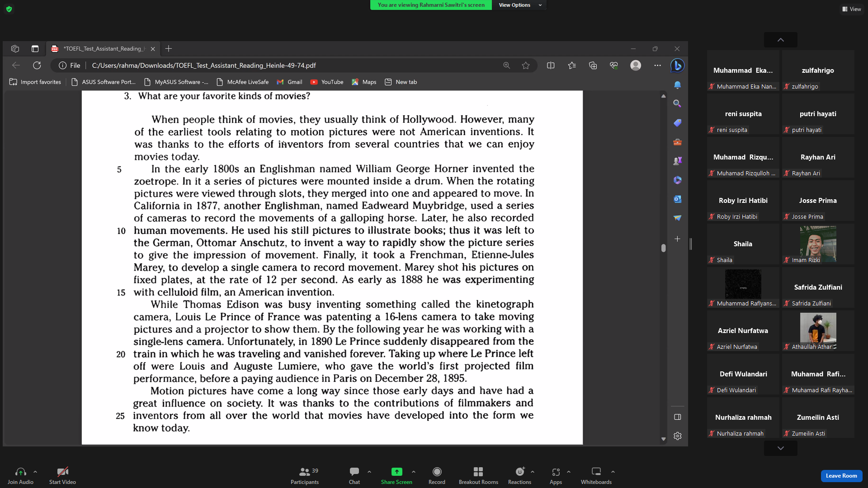This screenshot has width=868, height=488.
Task: Open Edge split screen icon
Action: tap(551, 66)
